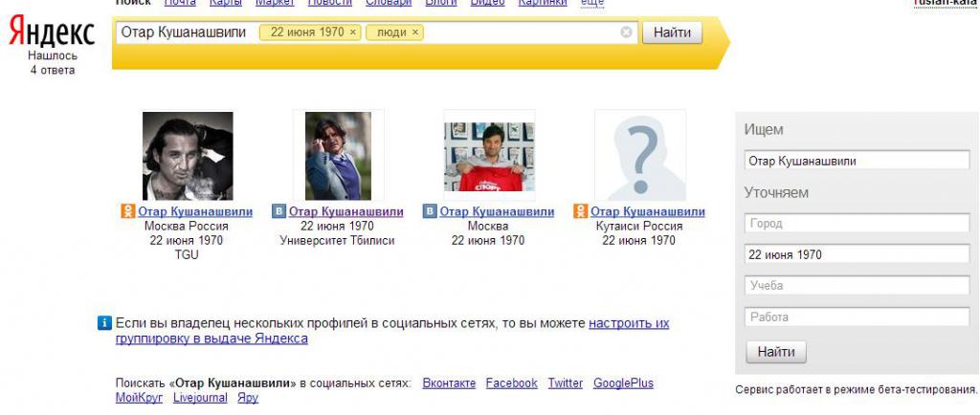
Task: Search name on Twitter
Action: click(565, 383)
